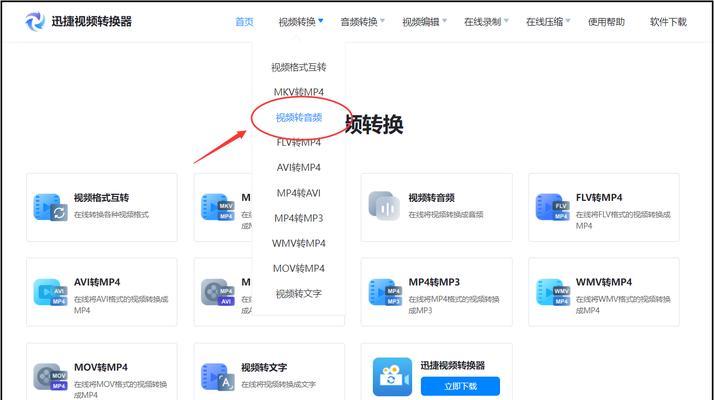Click the 在线将视频转换成文字 description

click(278, 385)
